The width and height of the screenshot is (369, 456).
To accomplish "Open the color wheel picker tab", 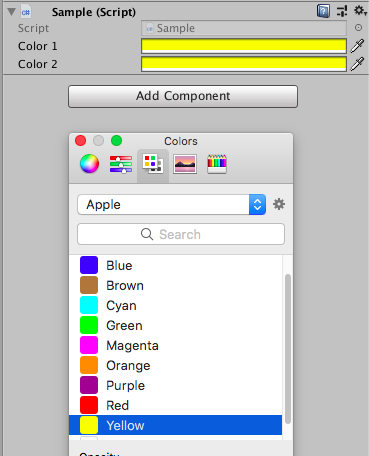I will (x=89, y=164).
